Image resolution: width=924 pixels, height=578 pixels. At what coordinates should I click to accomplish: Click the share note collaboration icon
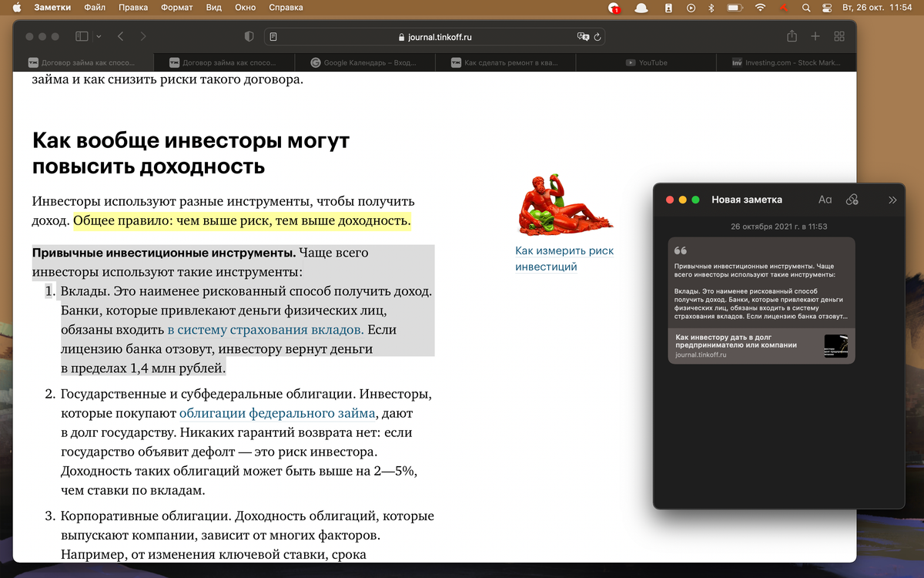click(852, 200)
